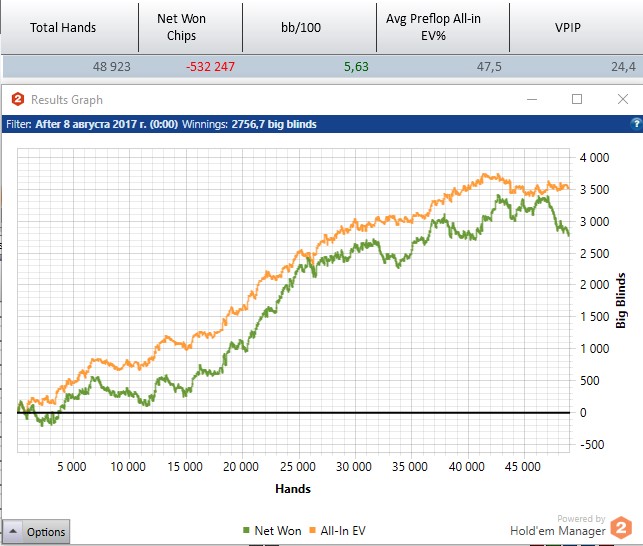Toggle the orange All-In EV legend marker
Viewport: 643px width, 546px height.
pos(312,530)
